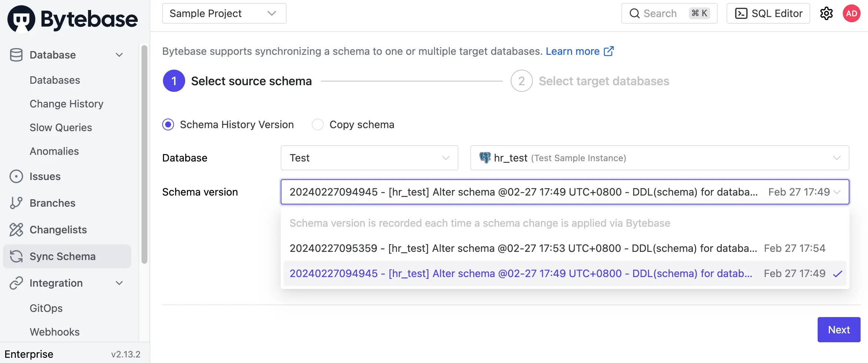This screenshot has width=868, height=363.
Task: Open the Integration link icon
Action: [x=16, y=283]
